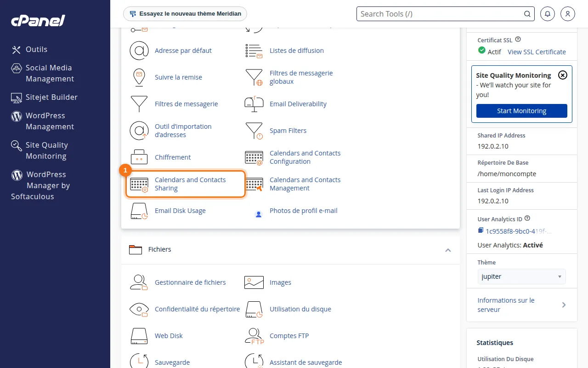The image size is (588, 368).
Task: Click the Gestionnaire de fichiers icon
Action: pyautogui.click(x=139, y=282)
